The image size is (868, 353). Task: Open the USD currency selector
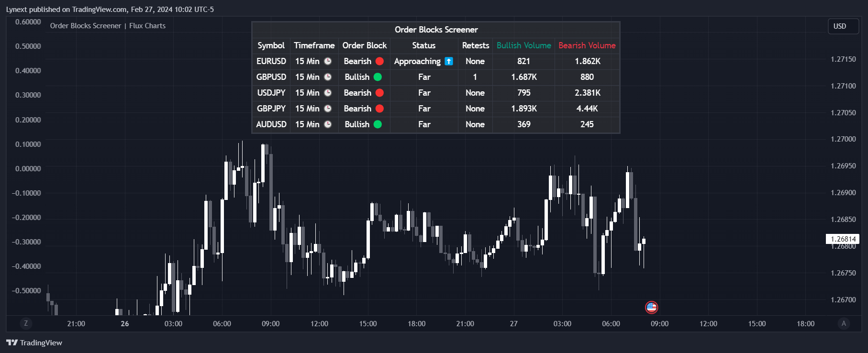[x=844, y=26]
